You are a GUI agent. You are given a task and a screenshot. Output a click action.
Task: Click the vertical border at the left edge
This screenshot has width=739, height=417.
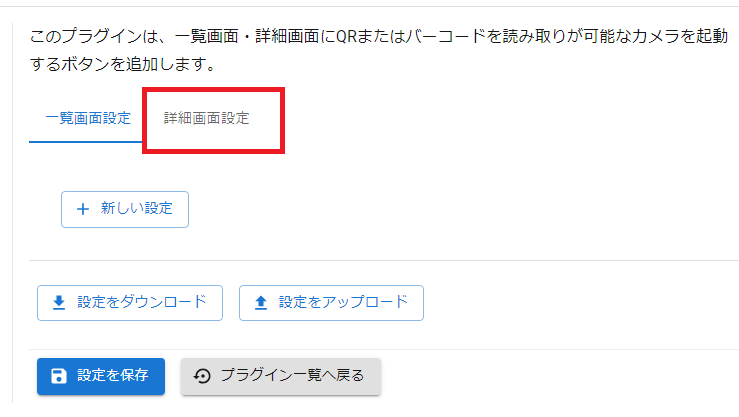click(12, 213)
